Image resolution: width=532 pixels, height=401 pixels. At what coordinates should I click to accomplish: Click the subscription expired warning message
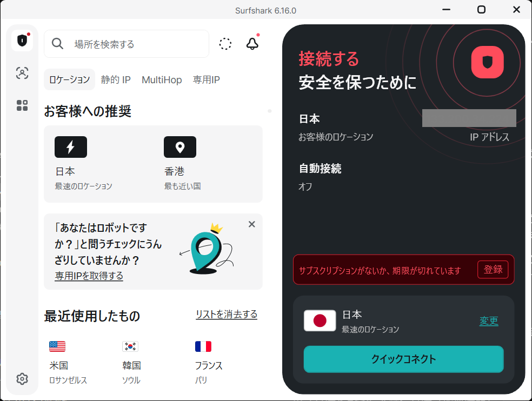click(380, 270)
